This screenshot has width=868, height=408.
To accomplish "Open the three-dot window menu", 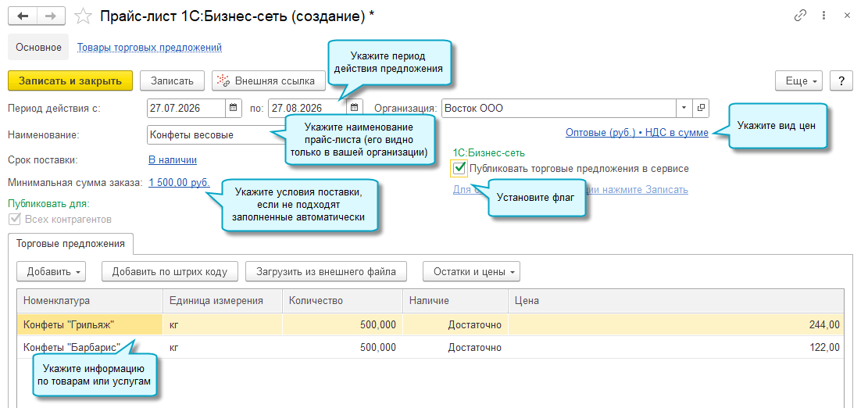I will [x=824, y=16].
